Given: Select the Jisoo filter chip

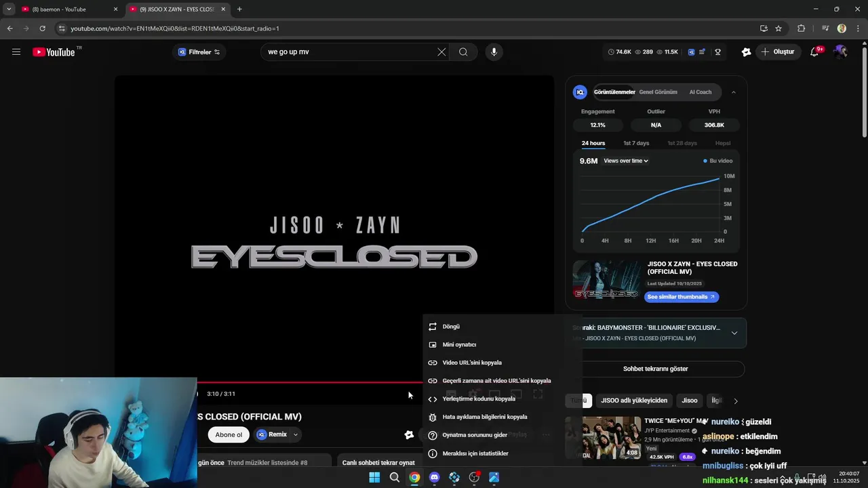Looking at the screenshot, I should 690,401.
